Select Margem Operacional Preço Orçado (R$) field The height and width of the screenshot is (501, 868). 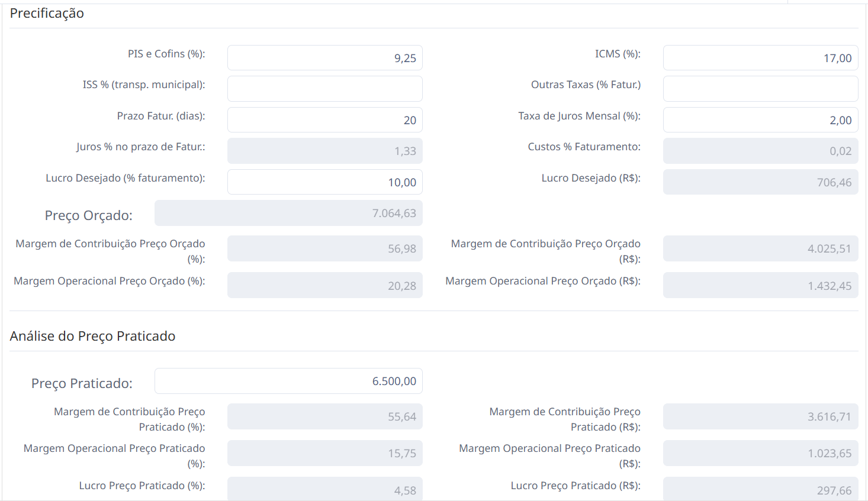pyautogui.click(x=760, y=285)
